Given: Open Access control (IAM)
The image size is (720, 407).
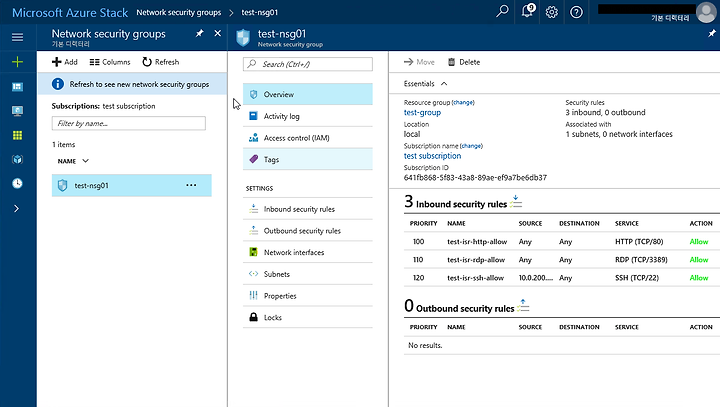Looking at the screenshot, I should point(308,138).
